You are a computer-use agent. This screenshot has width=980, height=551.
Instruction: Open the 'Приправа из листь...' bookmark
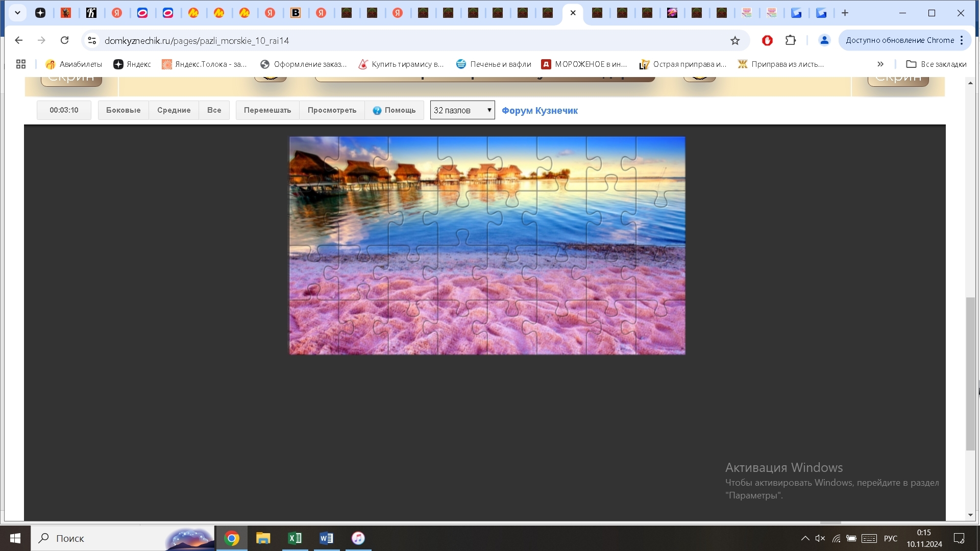[781, 64]
